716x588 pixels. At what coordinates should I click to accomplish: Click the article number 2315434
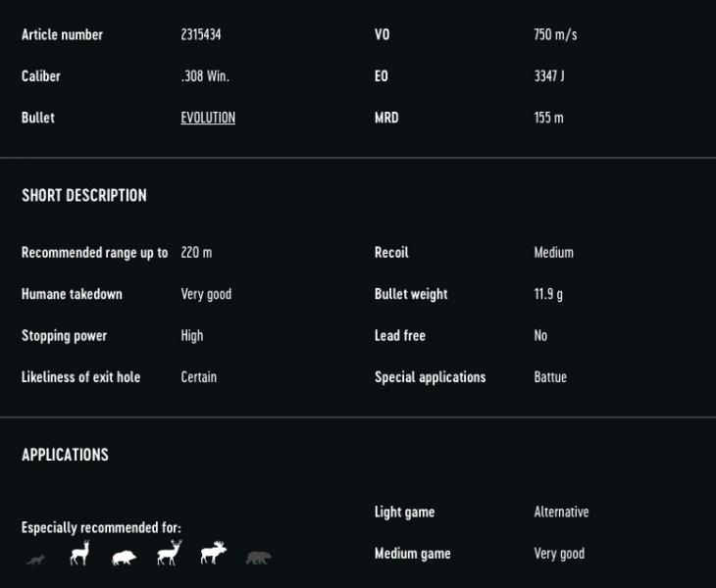(x=203, y=34)
